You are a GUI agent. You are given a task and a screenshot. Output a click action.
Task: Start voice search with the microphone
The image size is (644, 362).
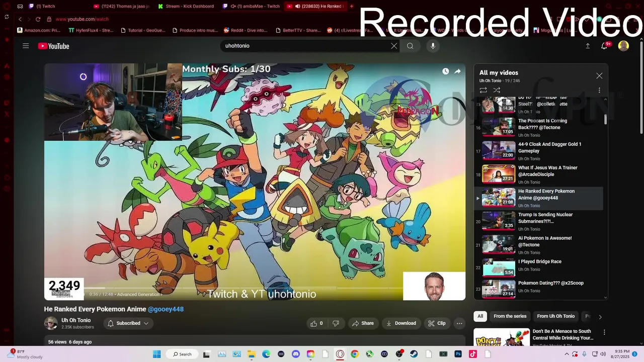(x=433, y=46)
